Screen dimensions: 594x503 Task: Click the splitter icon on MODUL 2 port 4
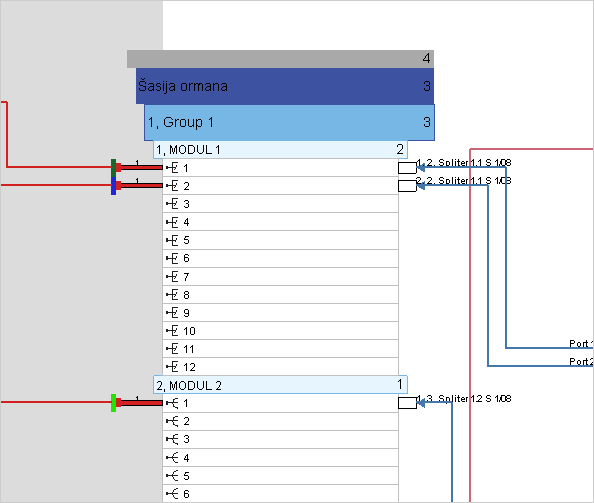(172, 458)
